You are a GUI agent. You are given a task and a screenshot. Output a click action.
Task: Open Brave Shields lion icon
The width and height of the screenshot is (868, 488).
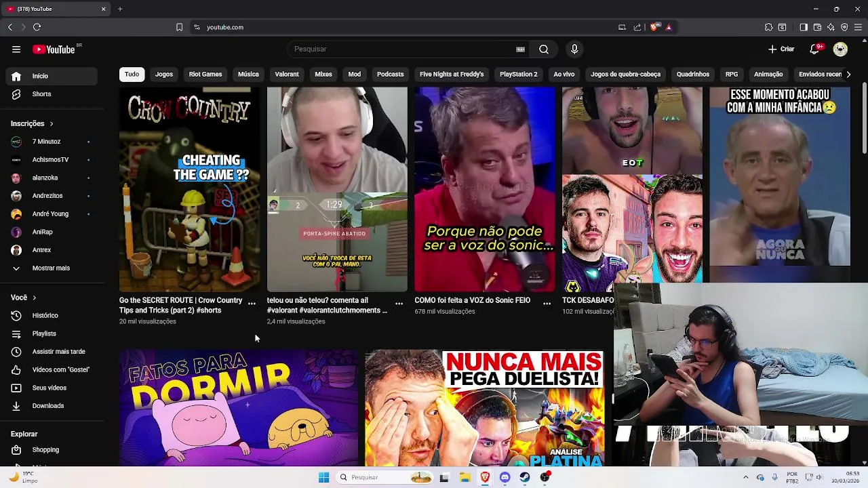coord(654,27)
